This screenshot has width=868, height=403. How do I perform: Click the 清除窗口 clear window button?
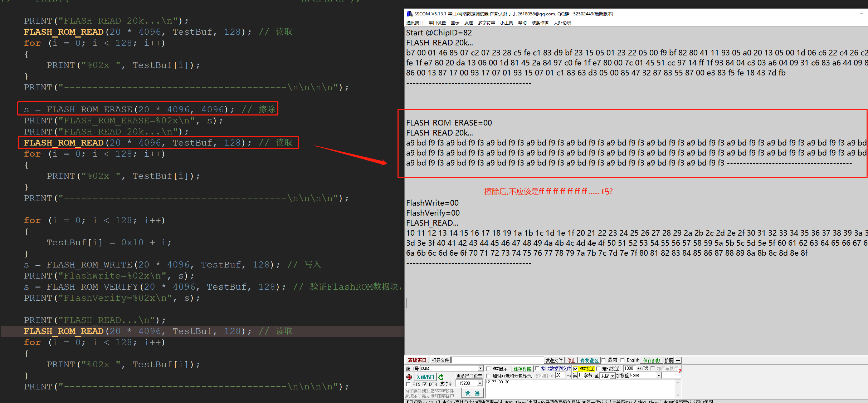pos(417,360)
